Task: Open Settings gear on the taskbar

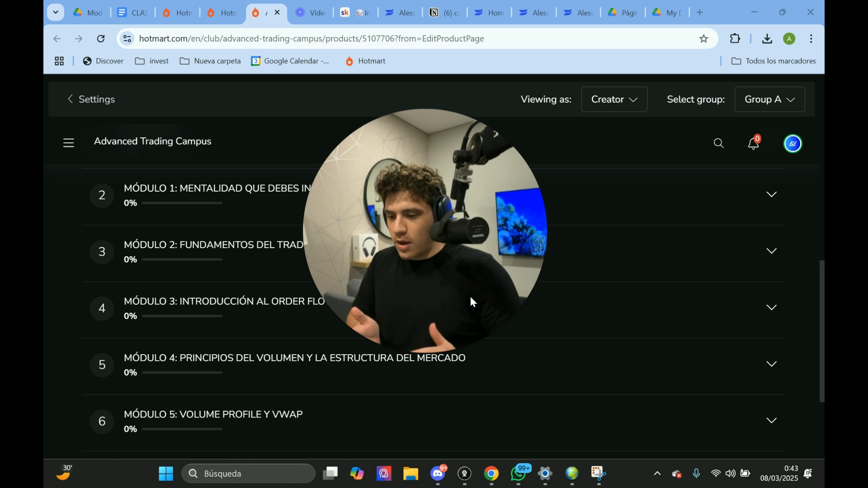Action: click(x=545, y=474)
